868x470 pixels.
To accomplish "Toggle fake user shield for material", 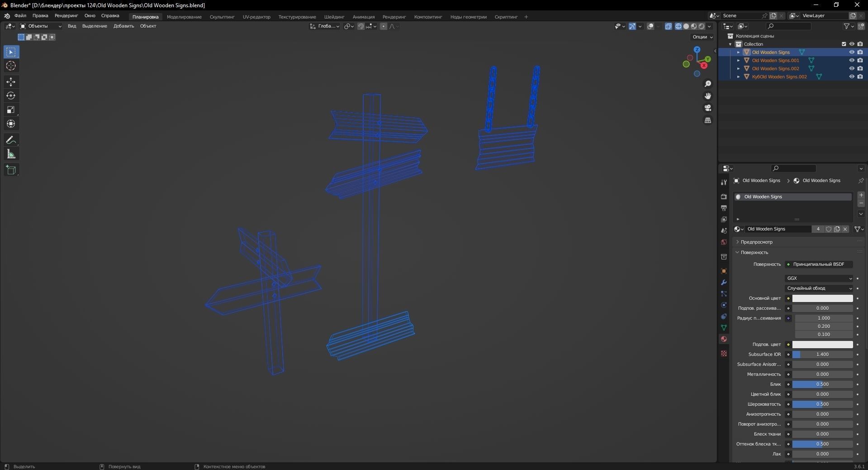I will [829, 229].
